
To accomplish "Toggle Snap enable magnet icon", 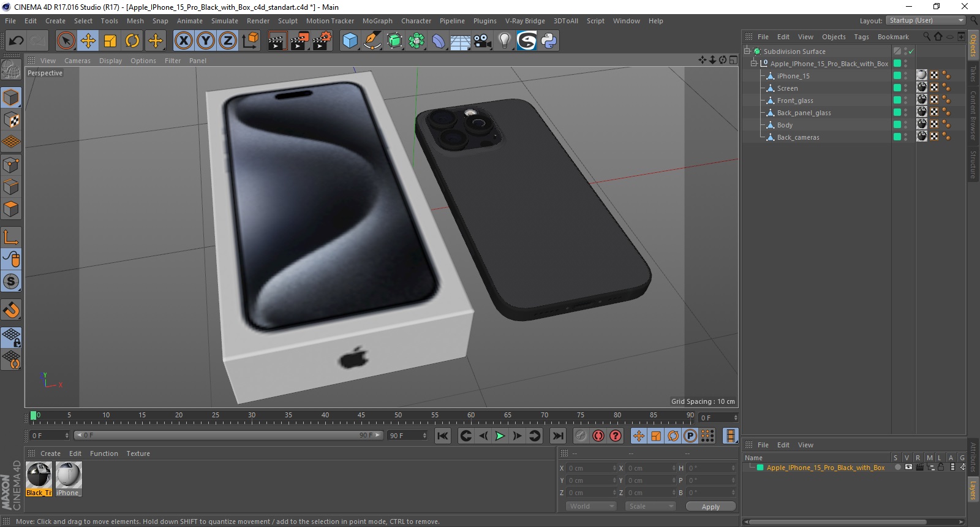I will pyautogui.click(x=11, y=310).
